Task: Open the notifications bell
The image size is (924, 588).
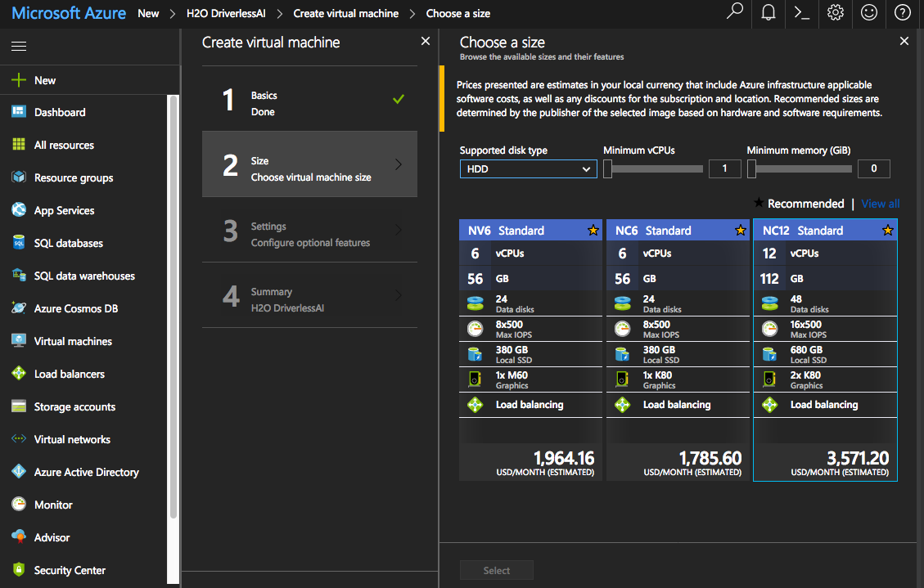Action: pos(768,14)
